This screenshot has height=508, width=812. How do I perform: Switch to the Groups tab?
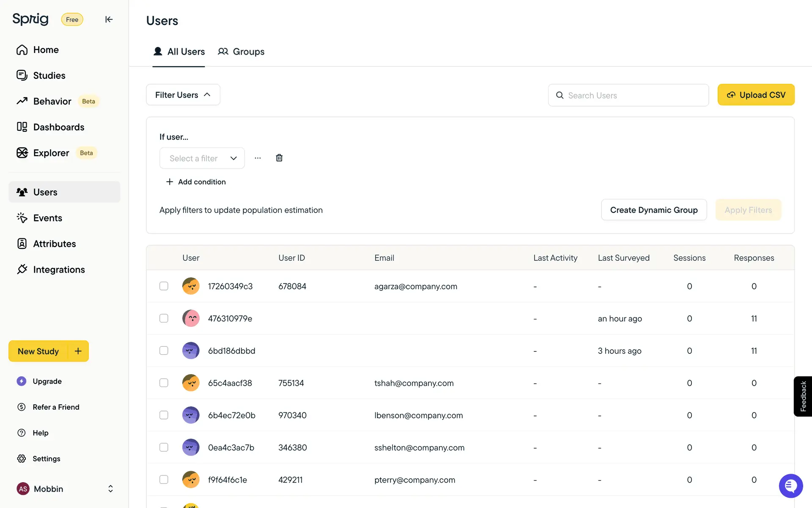click(x=241, y=52)
